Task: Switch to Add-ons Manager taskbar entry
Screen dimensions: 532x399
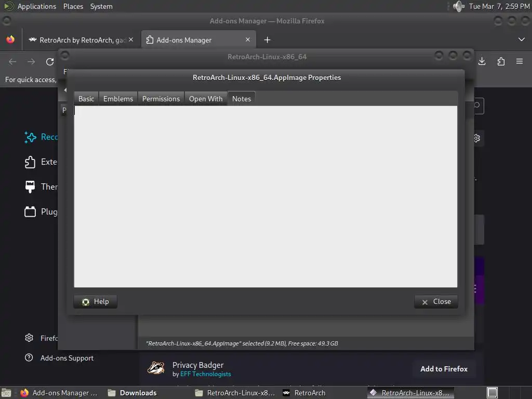Action: click(59, 393)
